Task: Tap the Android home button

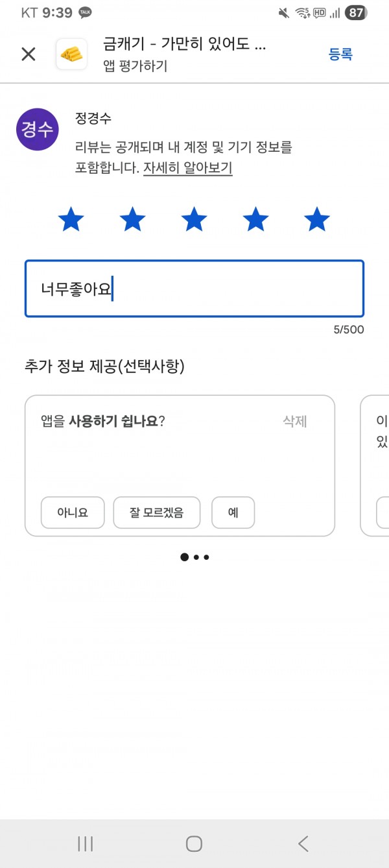Action: click(x=194, y=843)
